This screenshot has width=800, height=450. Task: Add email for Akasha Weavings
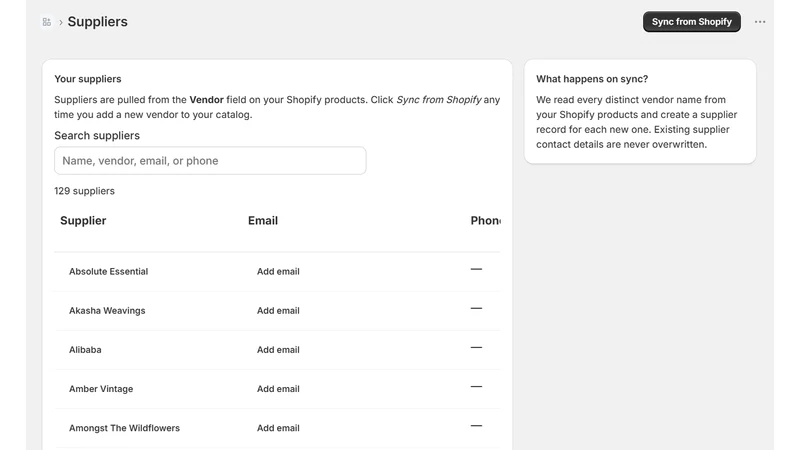pyautogui.click(x=278, y=311)
